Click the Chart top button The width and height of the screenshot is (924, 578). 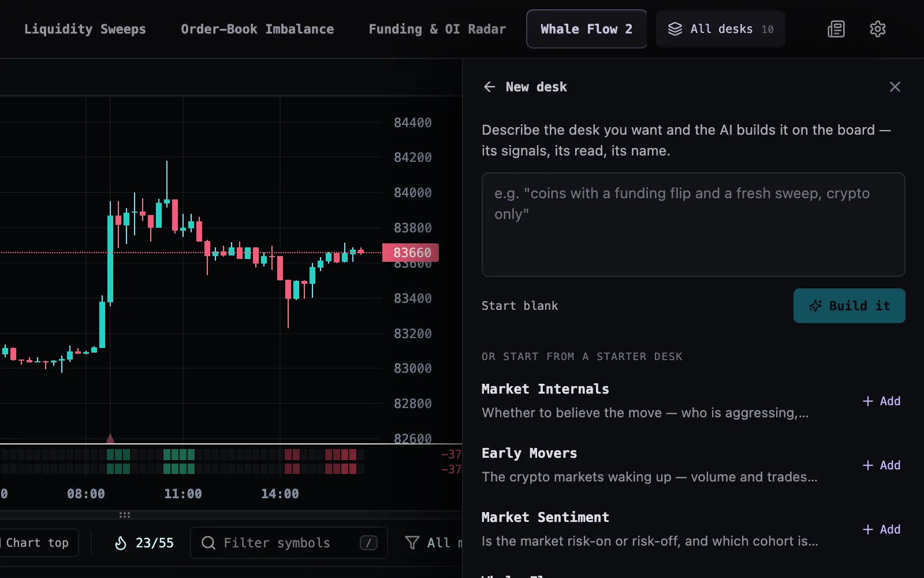(x=37, y=543)
